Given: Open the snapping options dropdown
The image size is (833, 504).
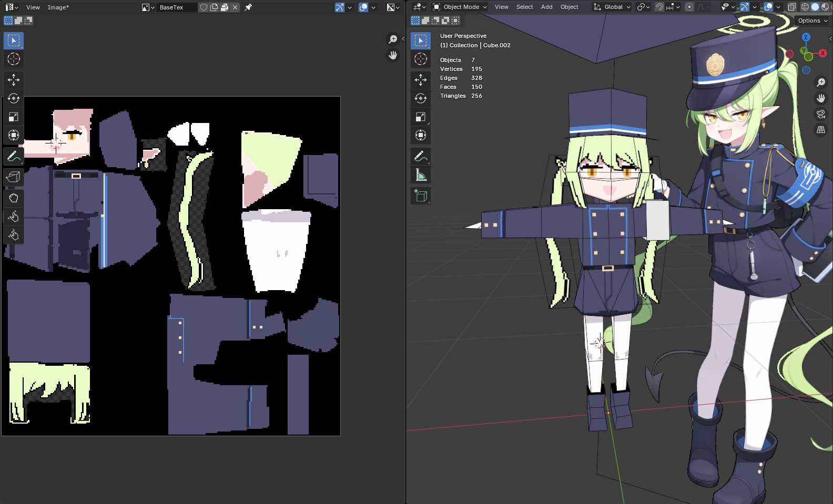Looking at the screenshot, I should [673, 7].
